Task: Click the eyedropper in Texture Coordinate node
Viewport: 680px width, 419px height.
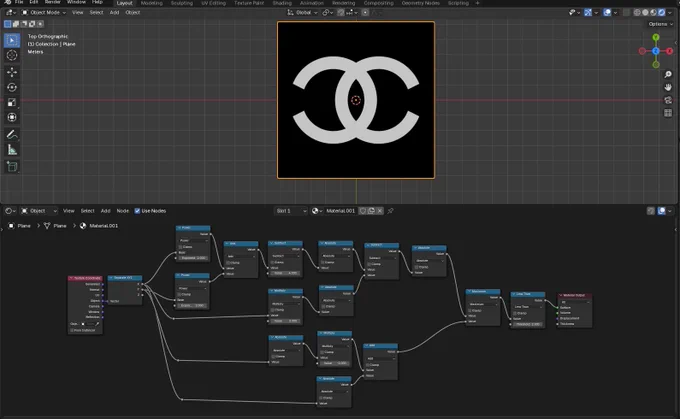Action: [x=97, y=324]
